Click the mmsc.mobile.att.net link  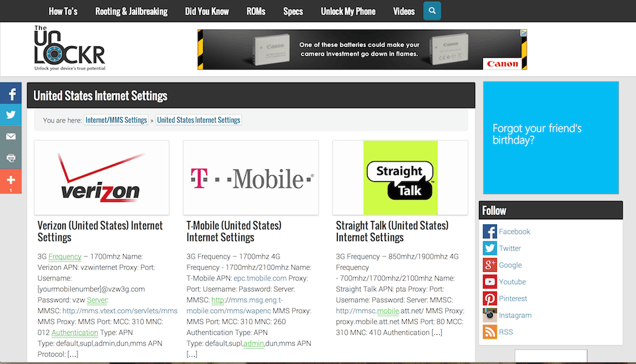click(380, 311)
